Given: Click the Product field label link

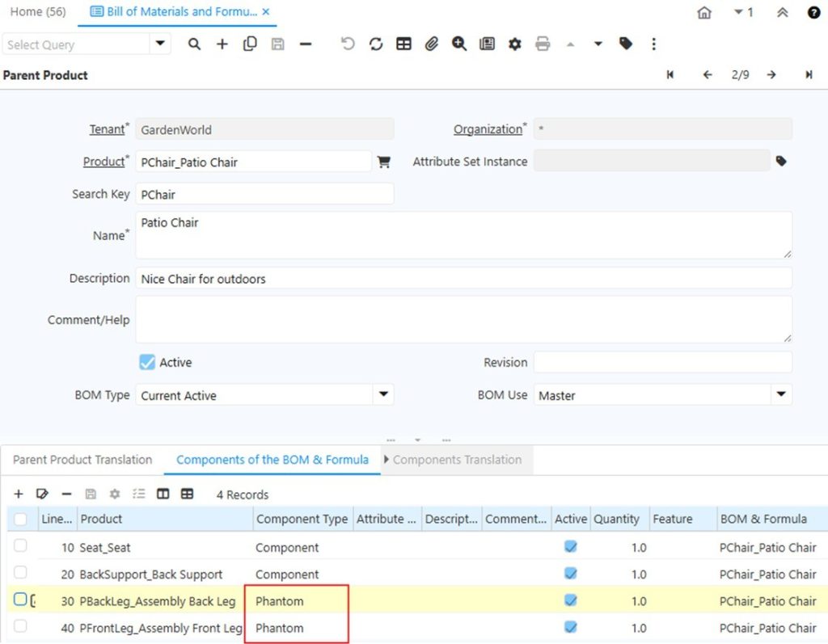Looking at the screenshot, I should click(103, 162).
